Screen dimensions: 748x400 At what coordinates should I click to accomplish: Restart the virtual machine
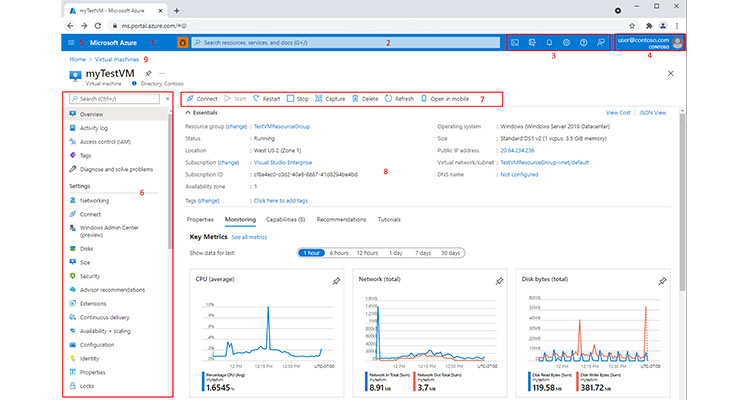(267, 99)
